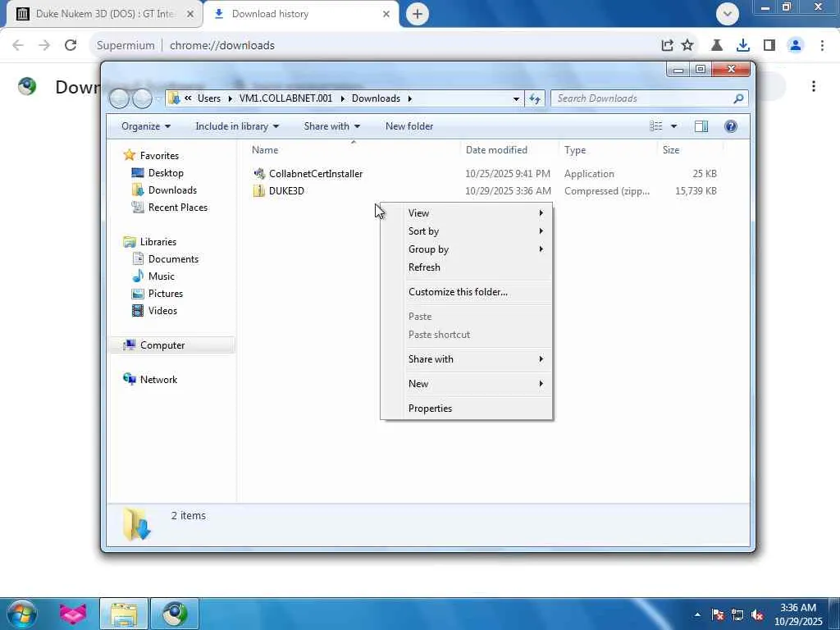Close the Download history tab

386,14
